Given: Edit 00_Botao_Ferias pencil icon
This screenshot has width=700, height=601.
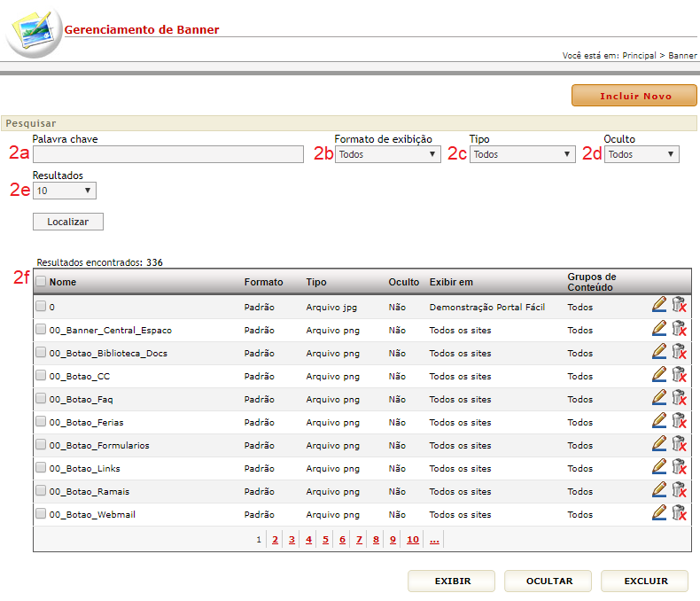Looking at the screenshot, I should [x=659, y=421].
